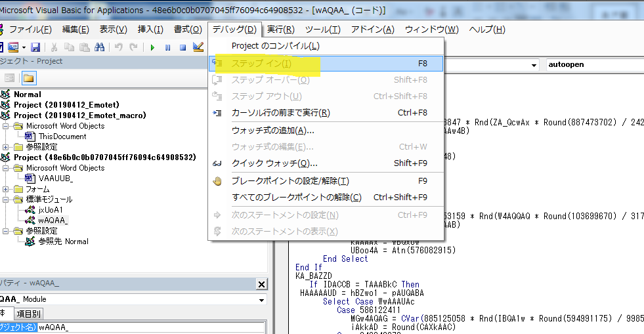Toggle Design Mode icon

(x=198, y=47)
